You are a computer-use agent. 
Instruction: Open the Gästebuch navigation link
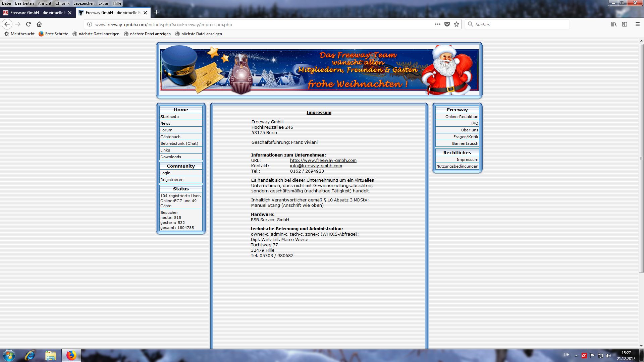[170, 137]
